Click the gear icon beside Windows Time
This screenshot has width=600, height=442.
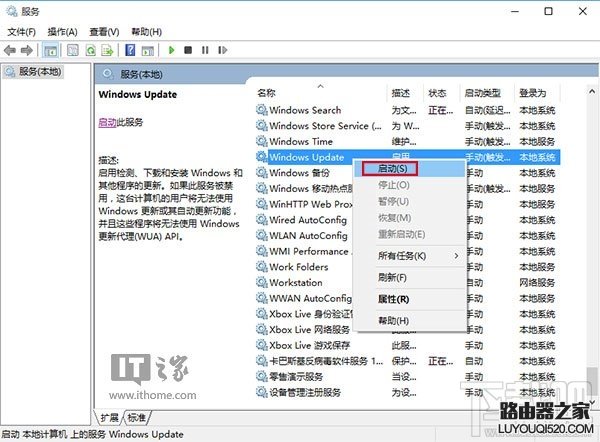[262, 142]
